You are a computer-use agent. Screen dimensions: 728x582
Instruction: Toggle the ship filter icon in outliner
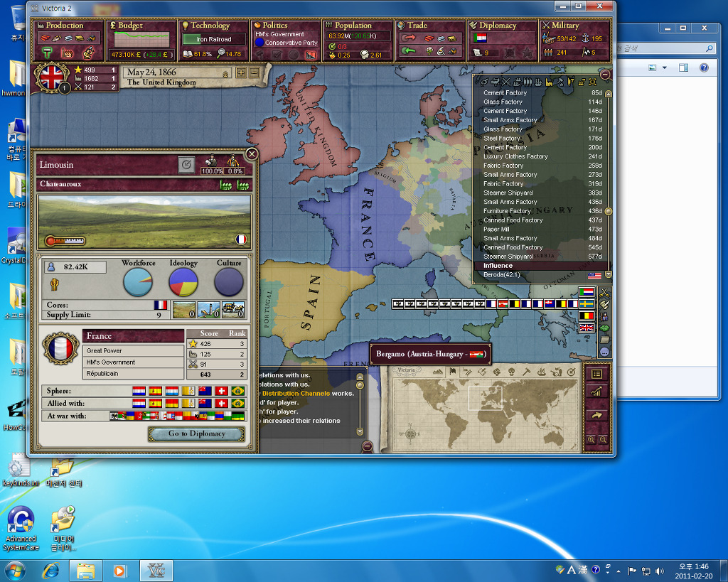[x=539, y=82]
